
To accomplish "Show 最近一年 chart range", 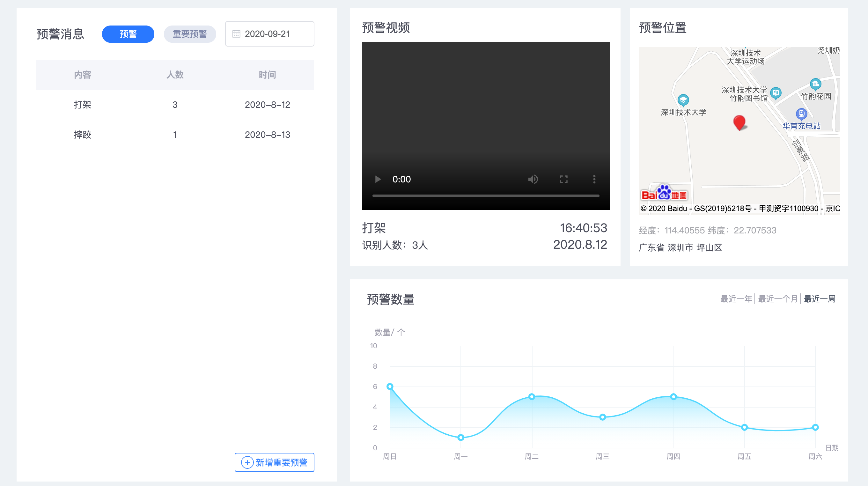I will click(736, 298).
